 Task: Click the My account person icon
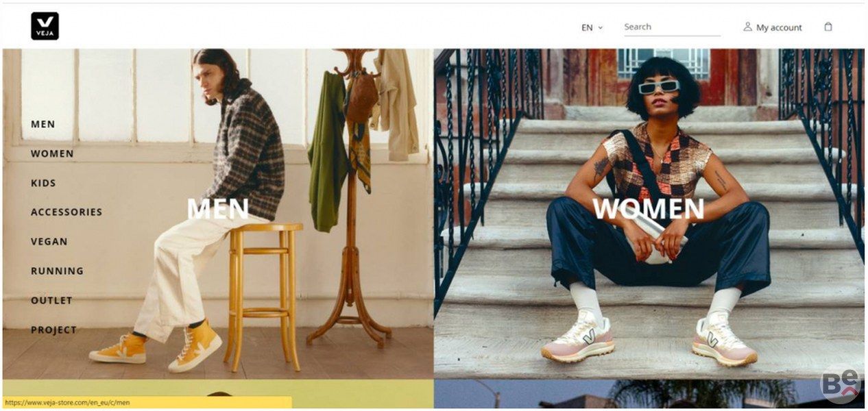coord(747,27)
